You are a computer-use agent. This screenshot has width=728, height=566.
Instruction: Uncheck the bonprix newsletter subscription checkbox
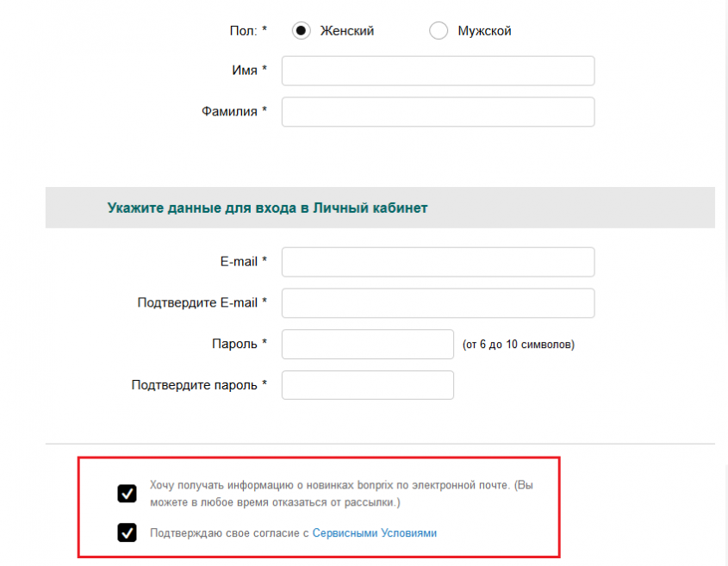tap(127, 494)
